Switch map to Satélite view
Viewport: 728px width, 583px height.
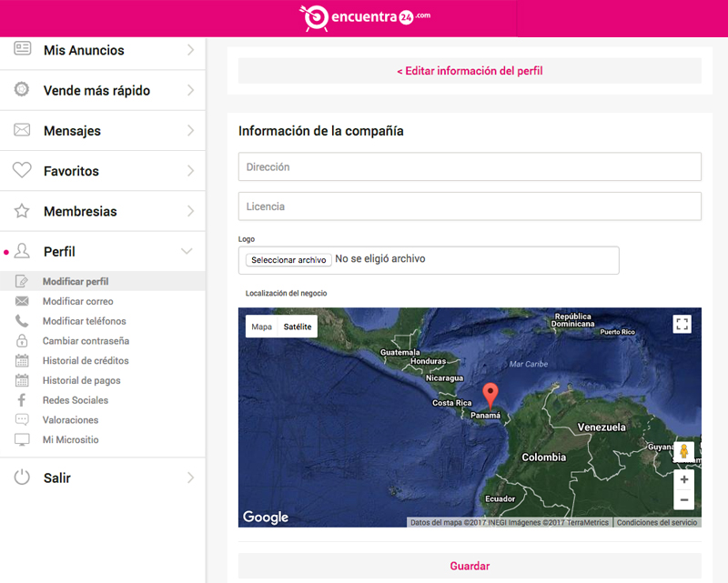(x=298, y=327)
